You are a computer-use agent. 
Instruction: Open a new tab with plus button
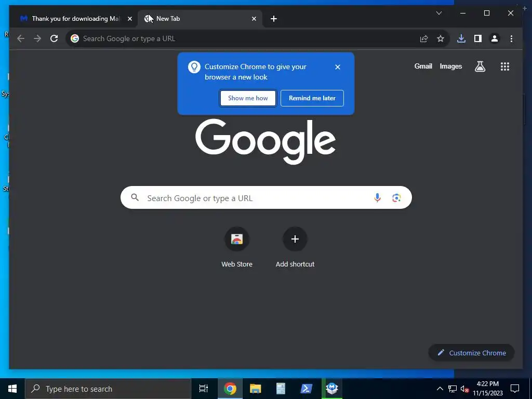[274, 19]
